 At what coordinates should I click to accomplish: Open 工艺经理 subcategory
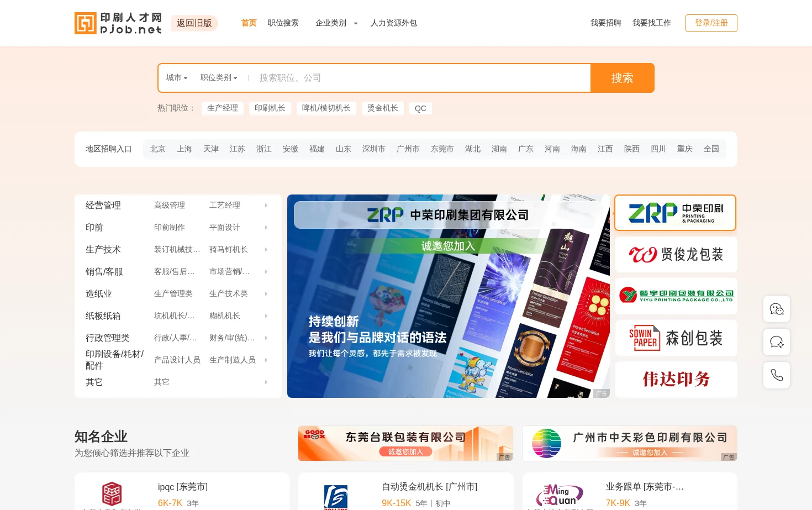click(225, 206)
